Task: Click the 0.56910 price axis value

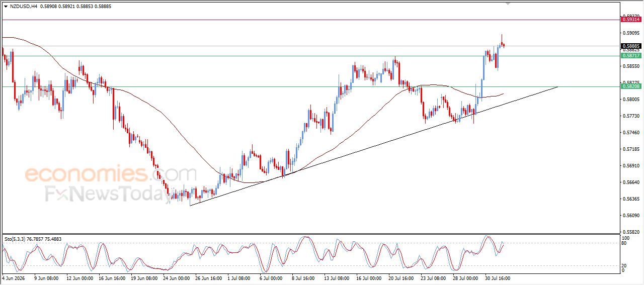Action: click(x=631, y=166)
